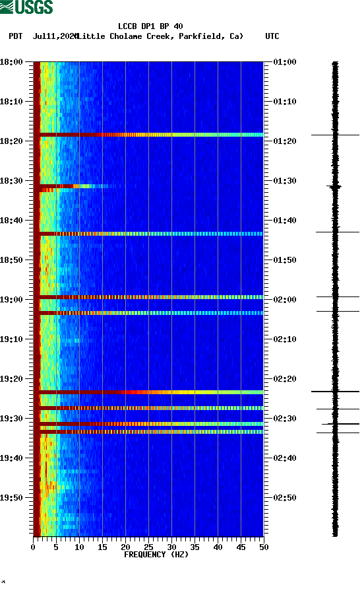Viewport: 364px width, 589px height.
Task: Click the seismogram burst near 01:31 UTC
Action: [334, 186]
